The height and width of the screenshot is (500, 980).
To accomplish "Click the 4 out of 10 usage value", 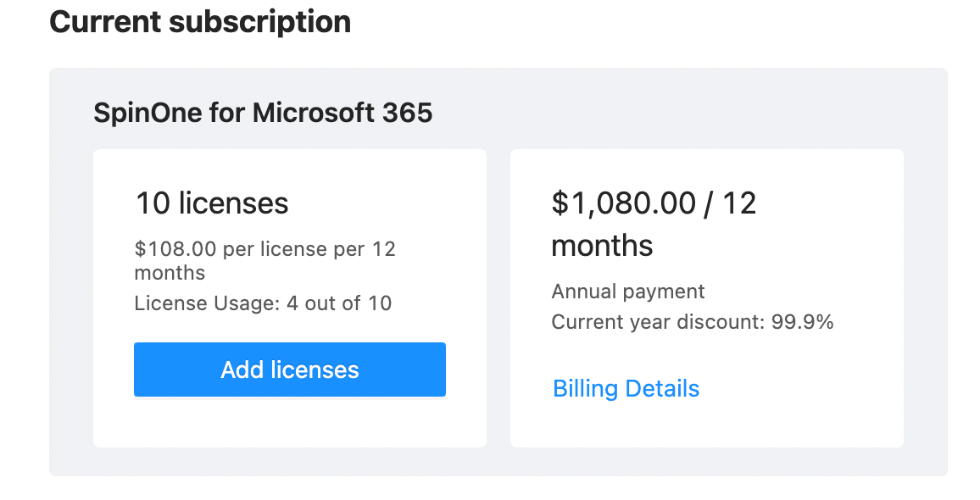I will tap(339, 303).
